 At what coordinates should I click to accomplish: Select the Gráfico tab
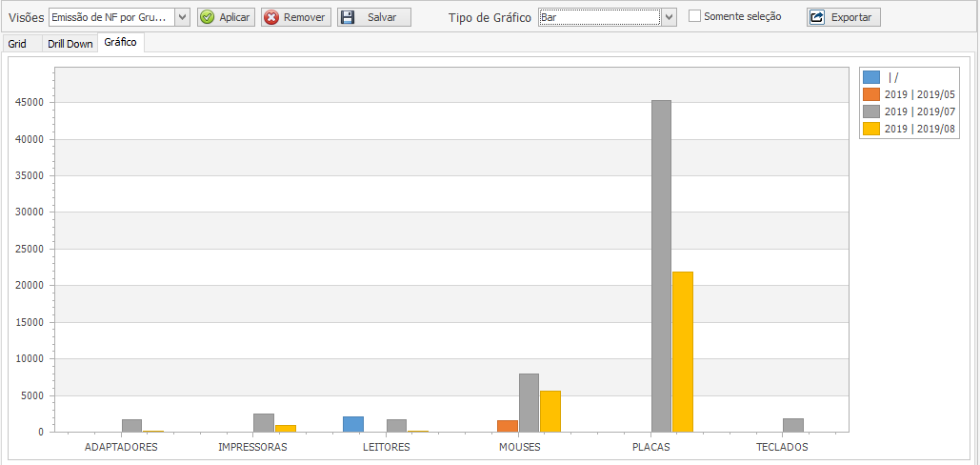tap(120, 43)
